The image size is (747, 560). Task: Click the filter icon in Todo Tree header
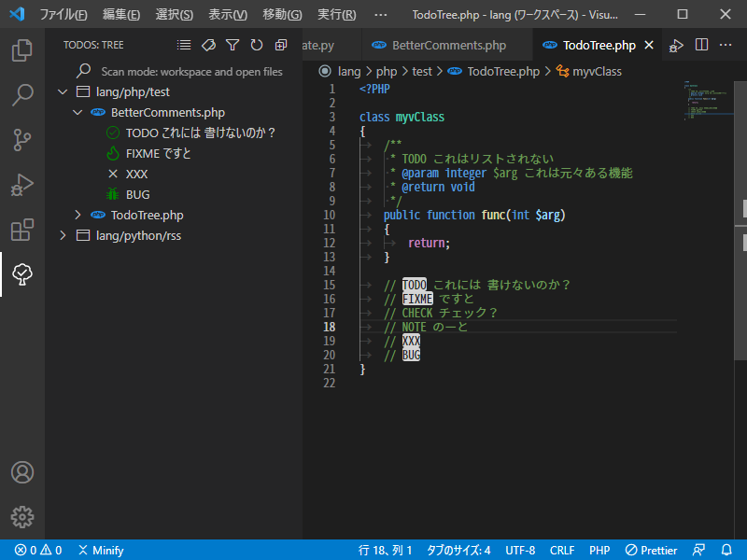coord(233,45)
